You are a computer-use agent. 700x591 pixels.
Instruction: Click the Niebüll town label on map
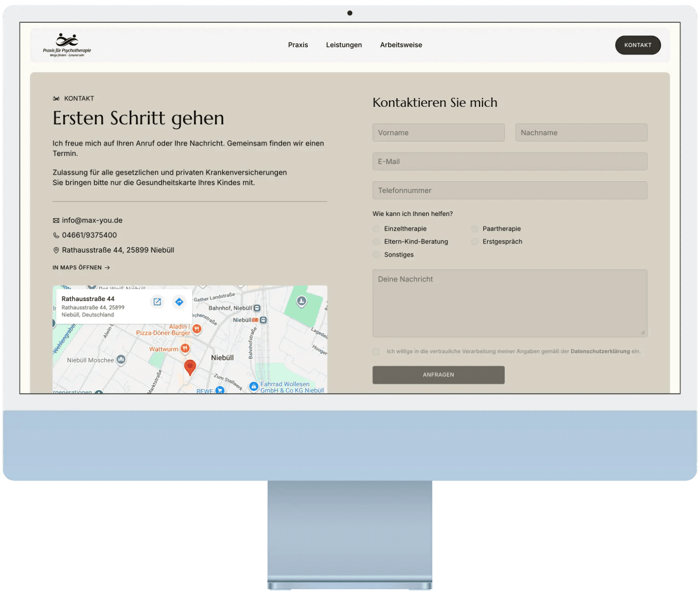click(x=222, y=358)
